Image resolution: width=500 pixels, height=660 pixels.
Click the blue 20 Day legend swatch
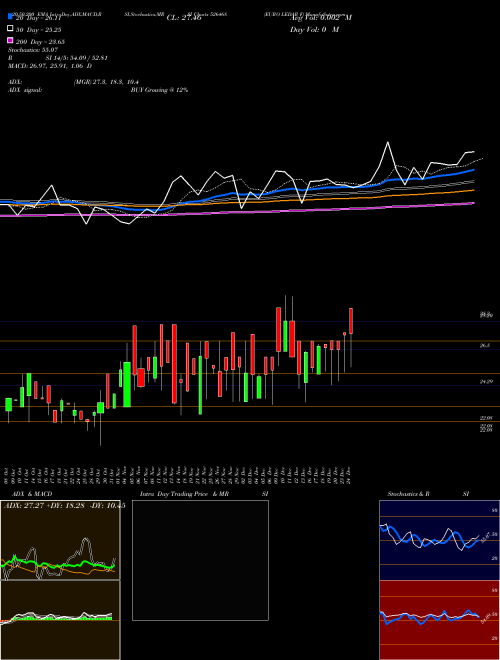[10, 16]
